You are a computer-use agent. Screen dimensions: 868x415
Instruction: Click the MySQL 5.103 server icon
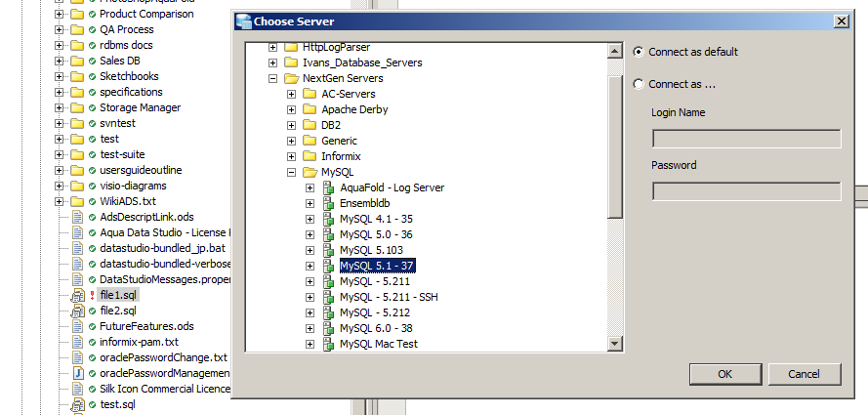coord(329,250)
